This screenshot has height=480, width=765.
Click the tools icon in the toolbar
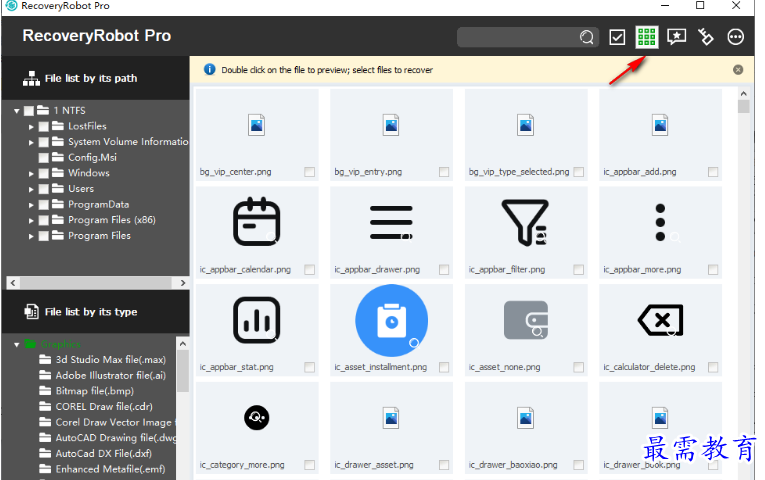pyautogui.click(x=706, y=37)
